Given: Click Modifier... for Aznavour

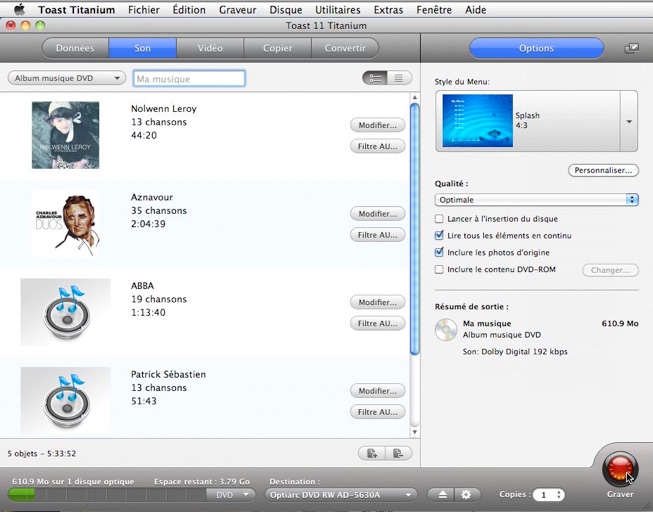Looking at the screenshot, I should (377, 214).
